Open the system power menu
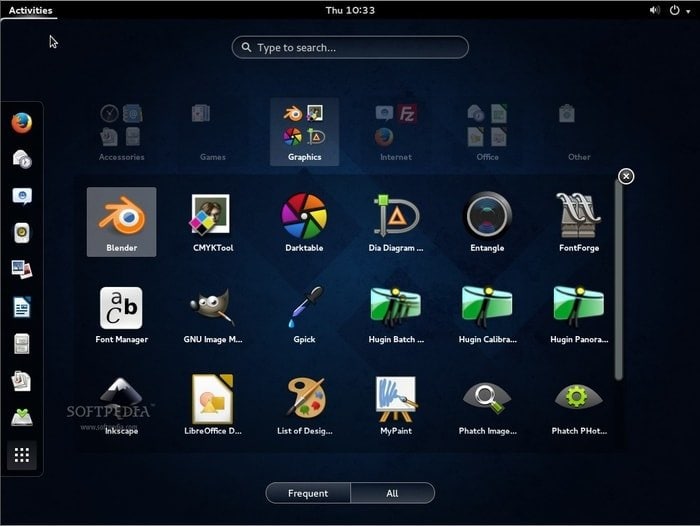The height and width of the screenshot is (526, 700). pos(679,10)
